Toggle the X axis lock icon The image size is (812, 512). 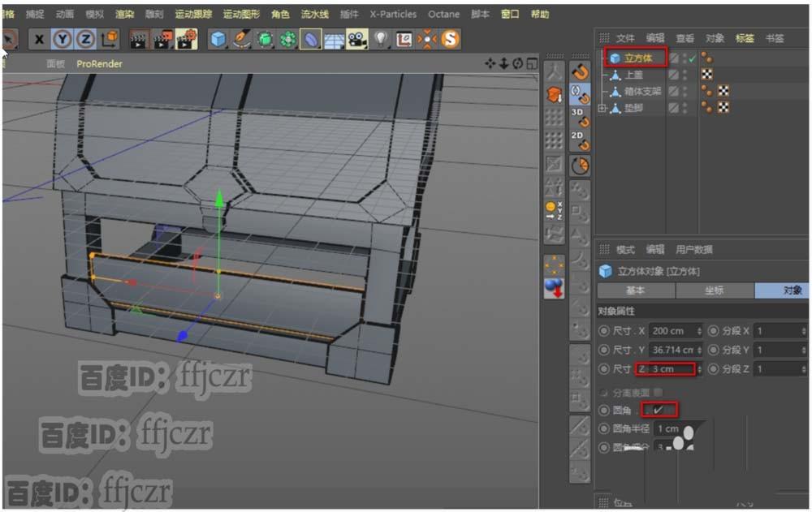[x=39, y=39]
